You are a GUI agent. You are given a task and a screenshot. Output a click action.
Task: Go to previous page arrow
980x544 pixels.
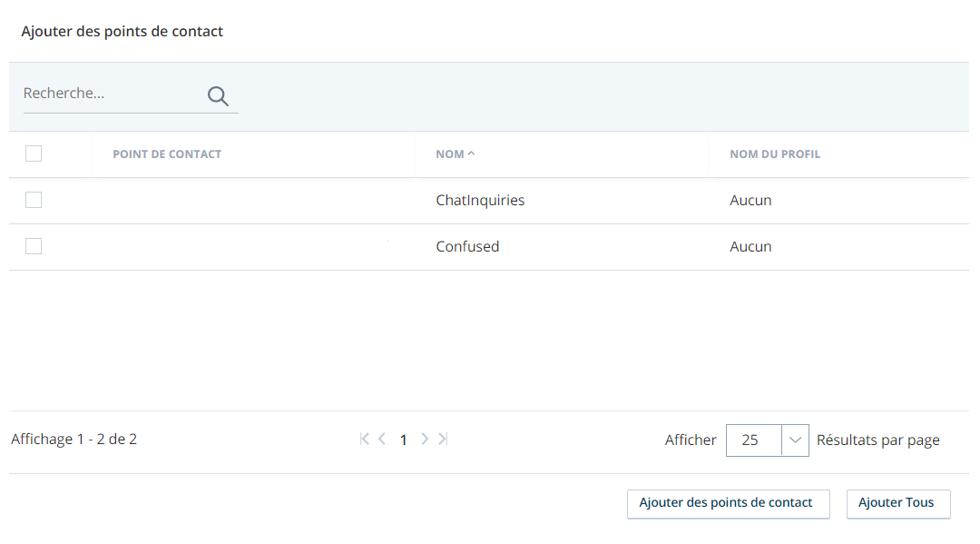(382, 439)
